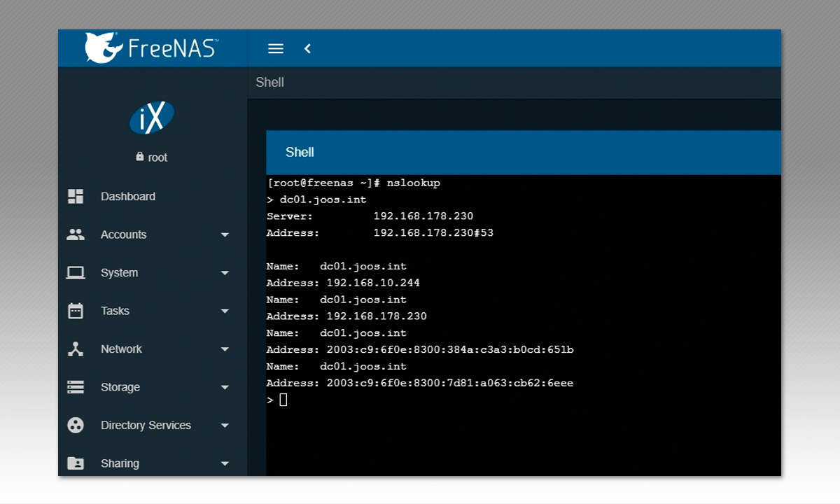Open the Sharing menu item
840x504 pixels.
click(120, 463)
